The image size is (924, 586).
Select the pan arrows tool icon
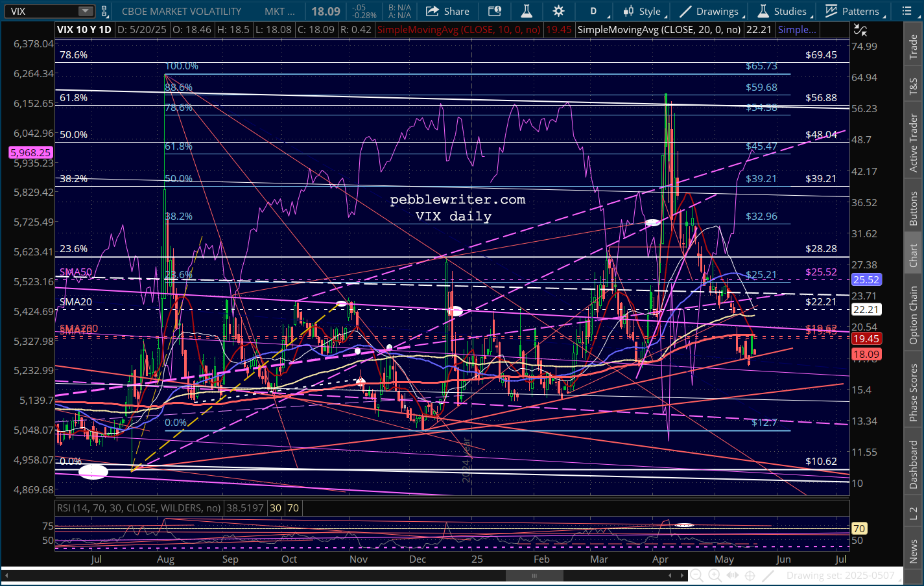(x=732, y=576)
